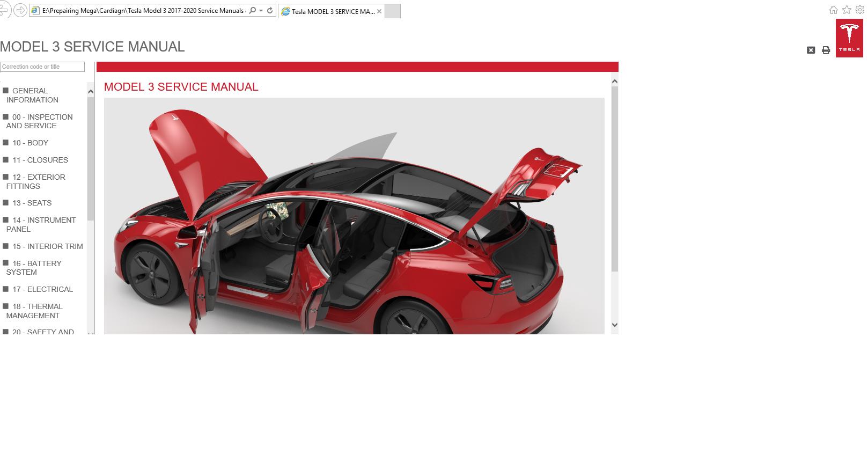Select the Tesla MODEL 3 SERVICE MA... tab

[332, 11]
